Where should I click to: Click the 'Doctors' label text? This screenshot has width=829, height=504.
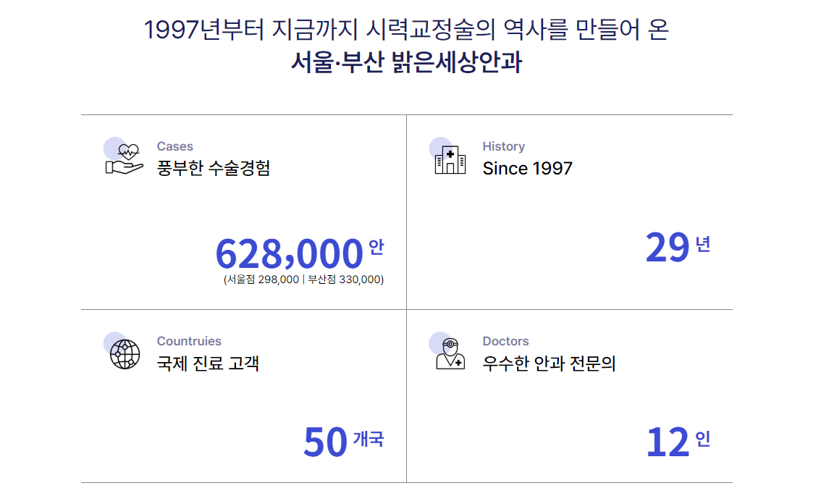506,341
